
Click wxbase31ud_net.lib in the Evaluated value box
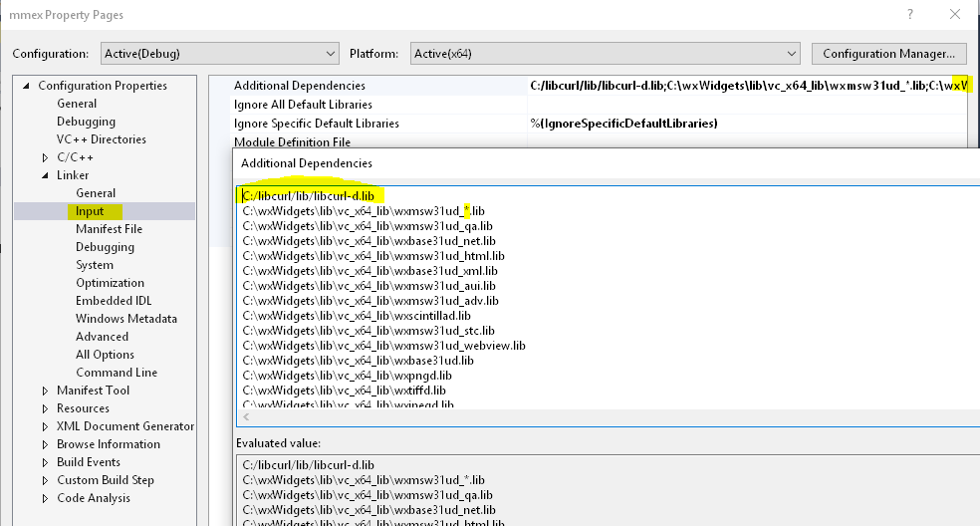(x=368, y=510)
